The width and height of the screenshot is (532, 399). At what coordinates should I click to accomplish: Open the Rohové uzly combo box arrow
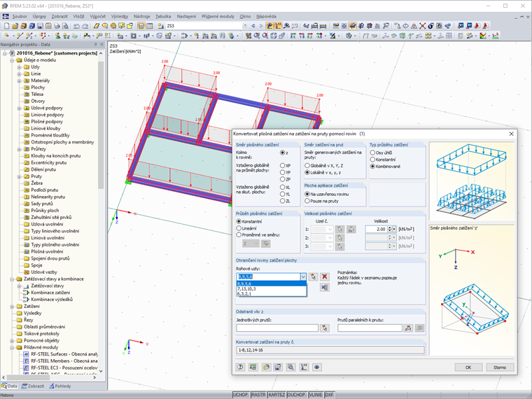(x=303, y=276)
